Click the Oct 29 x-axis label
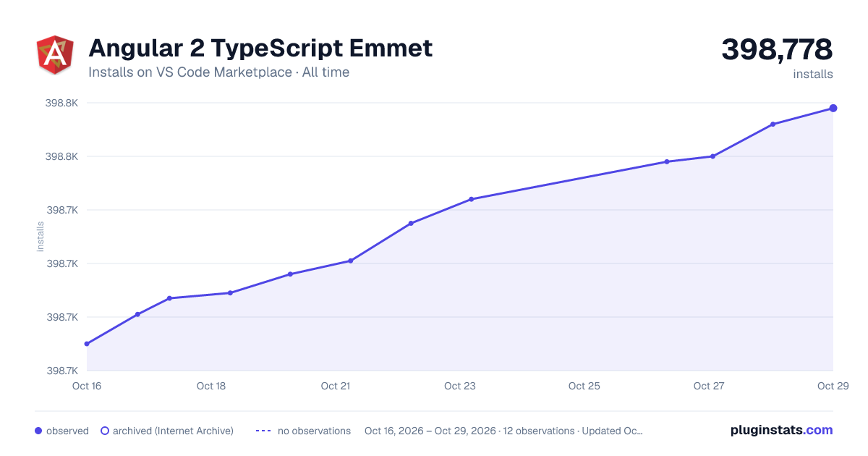Viewport: 868px width, 456px height. (833, 386)
